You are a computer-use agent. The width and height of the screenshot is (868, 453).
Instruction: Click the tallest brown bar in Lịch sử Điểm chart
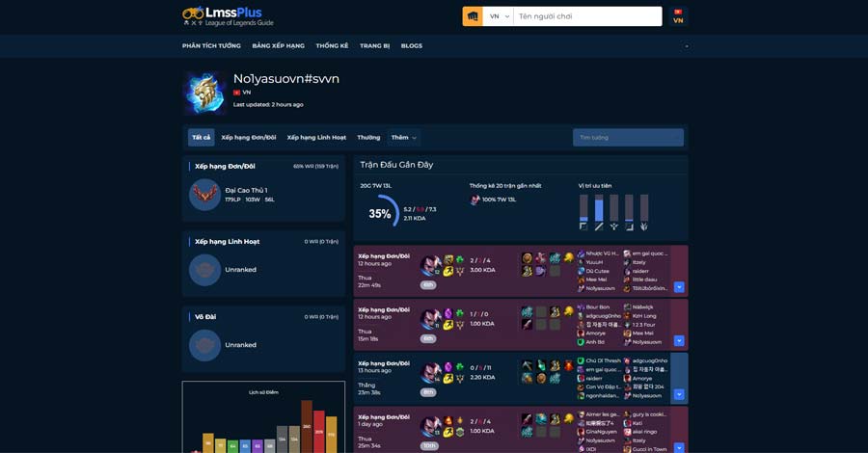coord(307,426)
